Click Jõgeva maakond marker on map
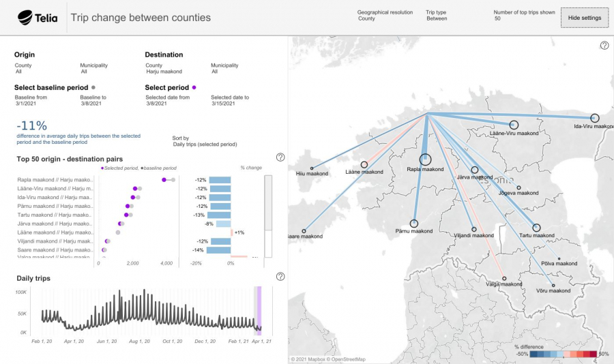The width and height of the screenshot is (614, 364). pyautogui.click(x=518, y=187)
